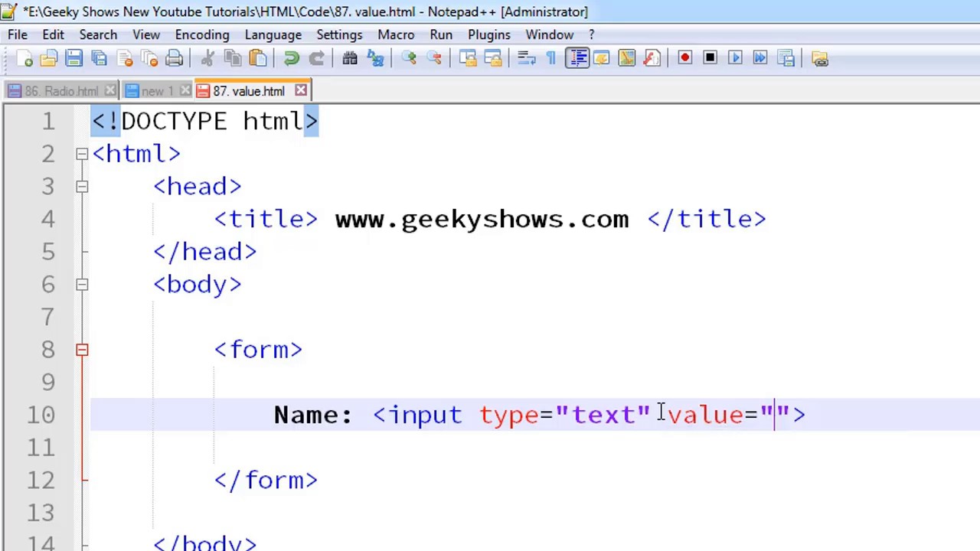Screen dimensions: 980x551
Task: Click the www.geekyshows.com title text
Action: [x=482, y=220]
